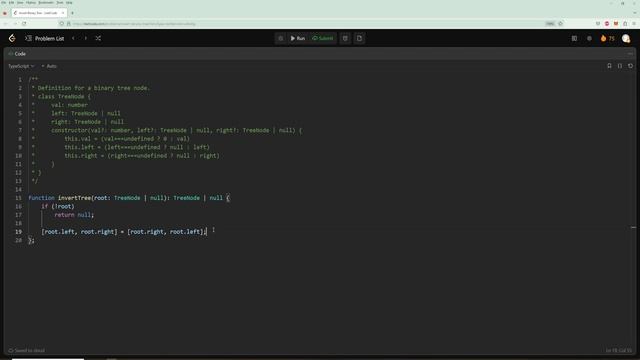The image size is (640, 360).
Task: Select the Code panel tab
Action: point(17,54)
